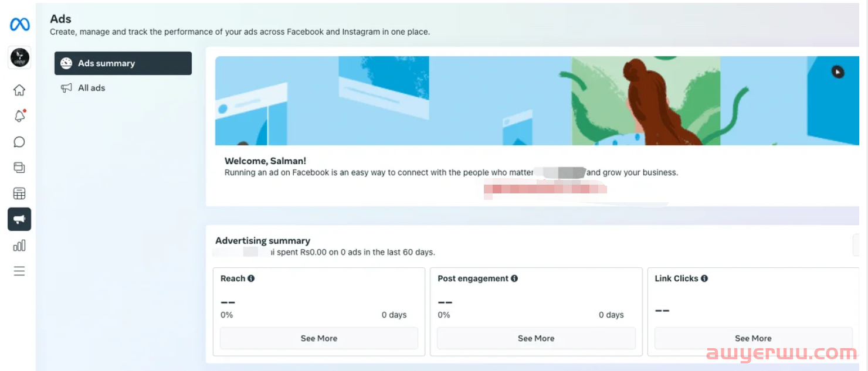Click See More under Link Clicks

pos(753,338)
